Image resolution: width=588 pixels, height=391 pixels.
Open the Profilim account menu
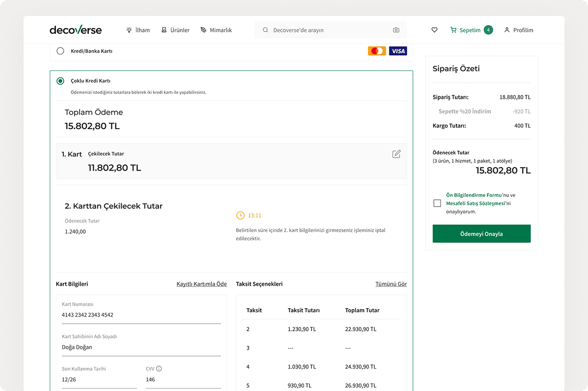[518, 30]
